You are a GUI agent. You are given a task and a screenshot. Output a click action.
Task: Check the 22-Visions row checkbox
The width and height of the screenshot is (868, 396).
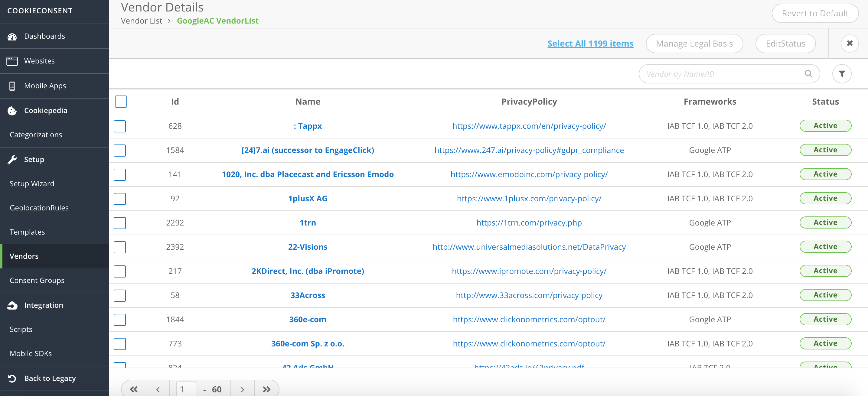[120, 247]
